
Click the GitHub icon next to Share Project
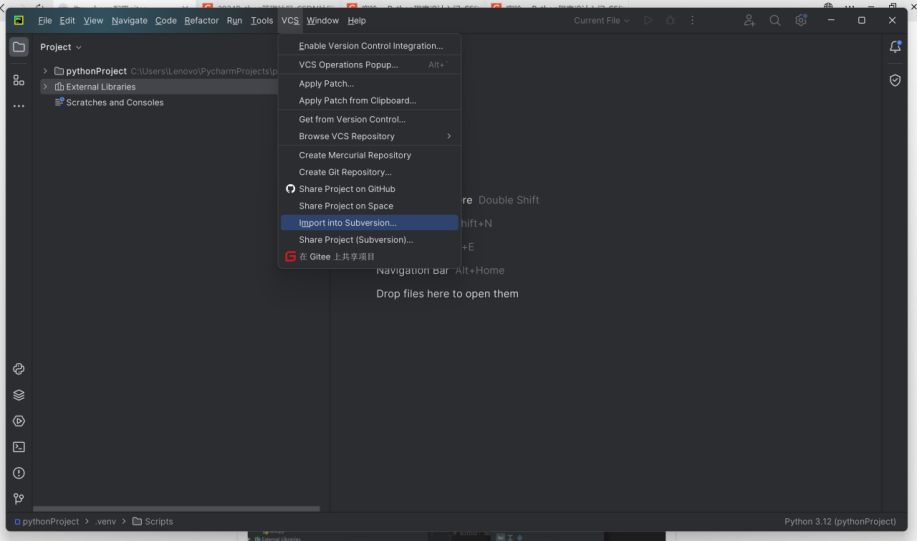coord(290,189)
